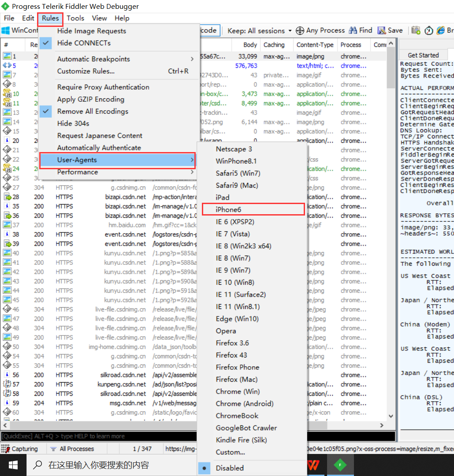The width and height of the screenshot is (454, 476).
Task: Click the 1 / 347 session count
Action: (142, 449)
